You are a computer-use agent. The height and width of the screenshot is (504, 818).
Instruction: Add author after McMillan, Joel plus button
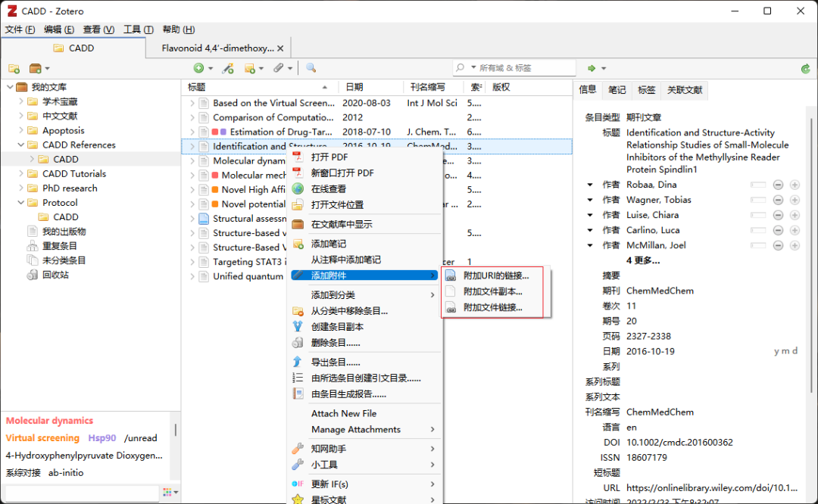tap(795, 245)
